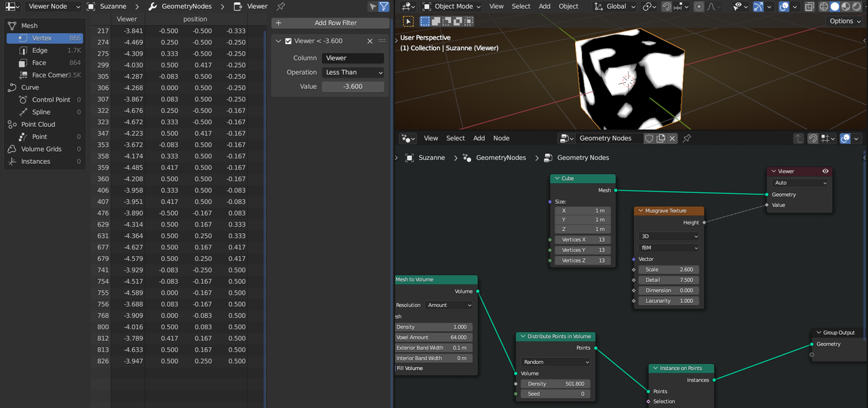The height and width of the screenshot is (408, 868).
Task: Remove the Viewer row filter with the X
Action: [x=370, y=41]
